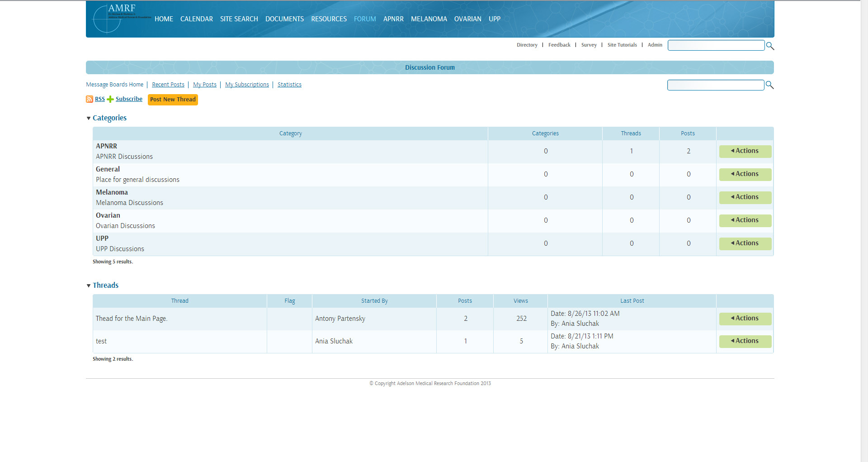This screenshot has height=462, width=868.
Task: Open forum Statistics link
Action: pyautogui.click(x=289, y=85)
